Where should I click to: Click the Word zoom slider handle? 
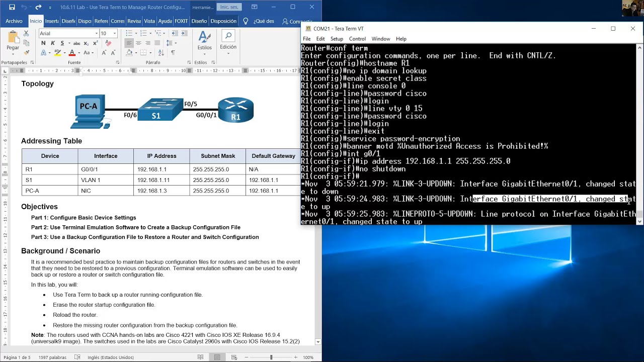[x=271, y=357]
